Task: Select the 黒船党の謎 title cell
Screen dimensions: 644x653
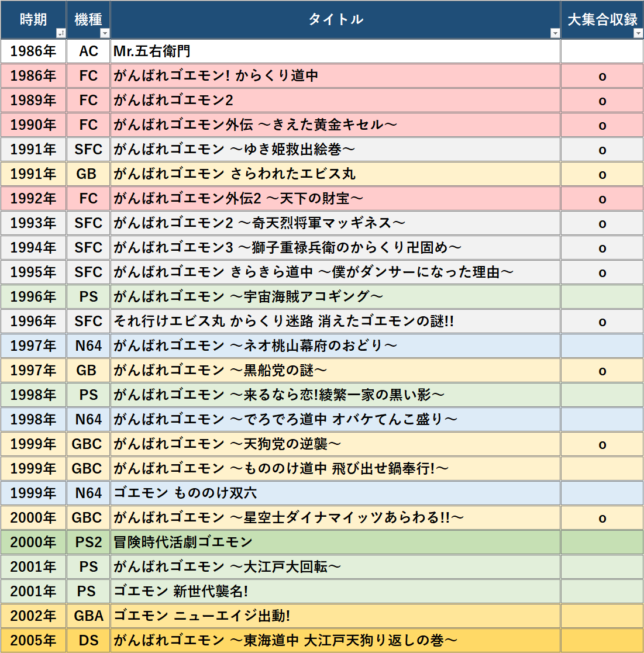Action: pos(335,371)
